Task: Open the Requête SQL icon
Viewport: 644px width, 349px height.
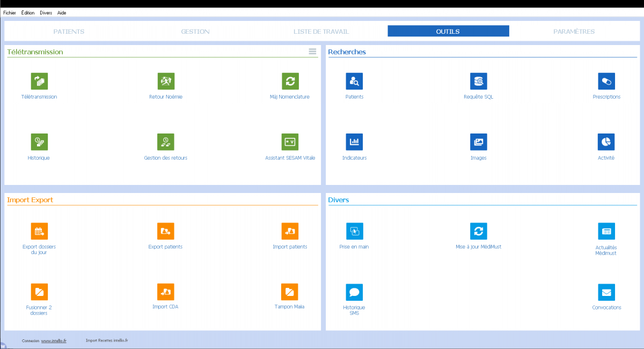Action: [478, 81]
